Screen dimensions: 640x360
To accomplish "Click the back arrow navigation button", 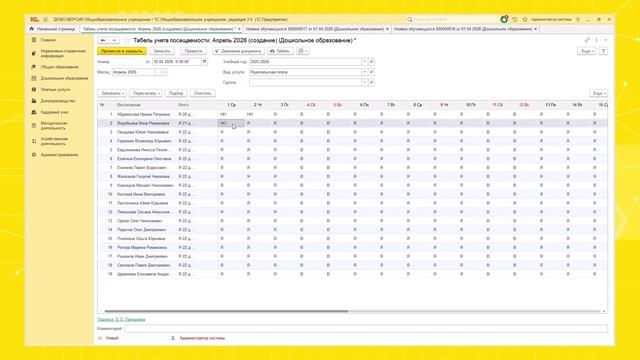I will (x=103, y=40).
